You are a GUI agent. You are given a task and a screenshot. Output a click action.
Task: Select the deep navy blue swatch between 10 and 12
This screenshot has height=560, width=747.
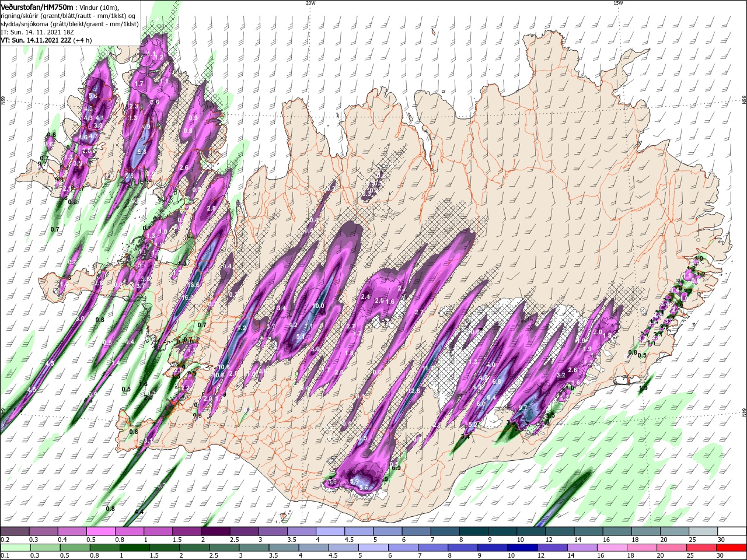[523, 548]
